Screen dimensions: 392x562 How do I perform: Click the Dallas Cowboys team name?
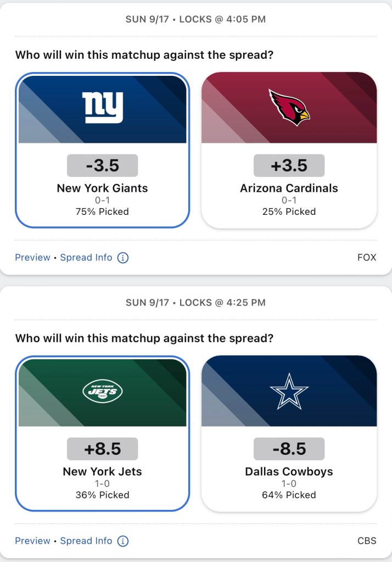click(289, 472)
